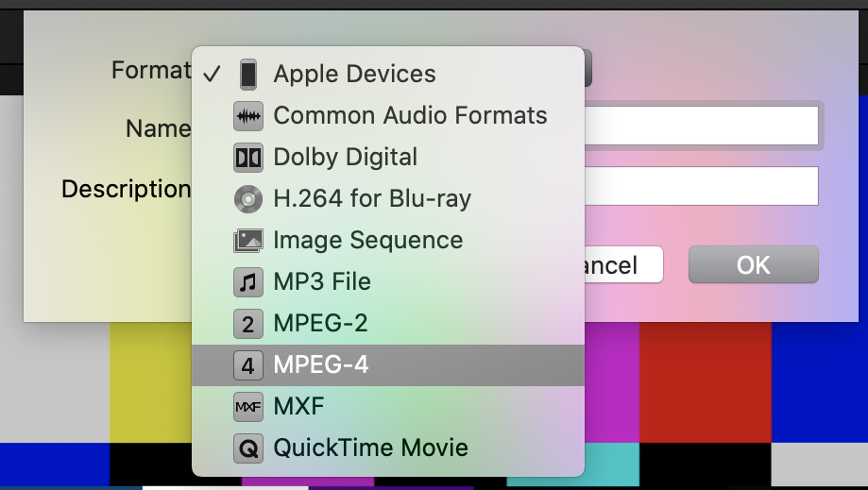
Task: Click the Dolby Digital logo icon
Action: 247,158
